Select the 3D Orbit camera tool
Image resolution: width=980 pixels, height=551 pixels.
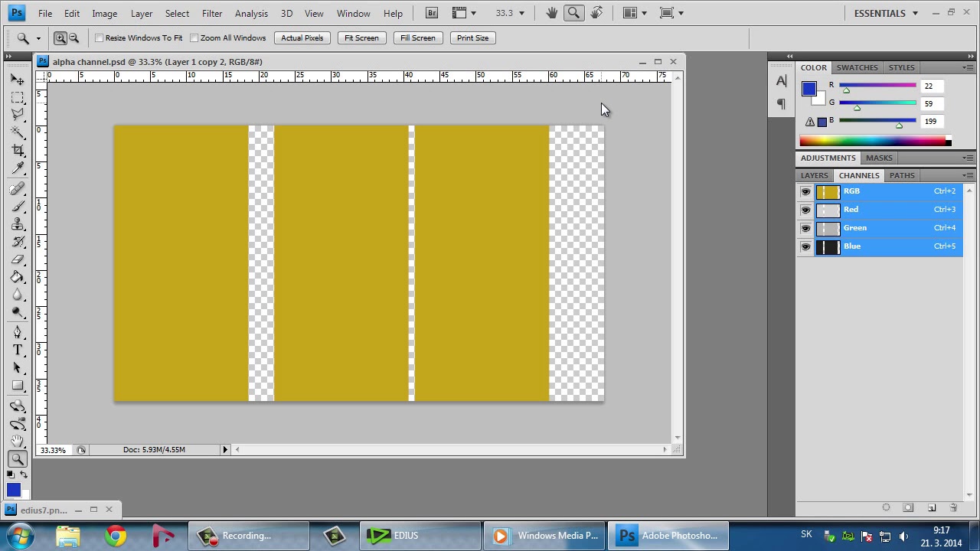[18, 423]
